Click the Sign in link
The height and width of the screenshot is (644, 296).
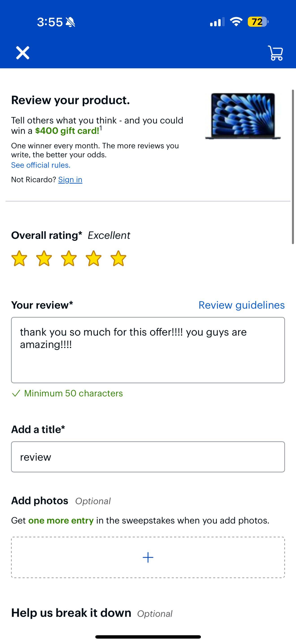(x=70, y=179)
